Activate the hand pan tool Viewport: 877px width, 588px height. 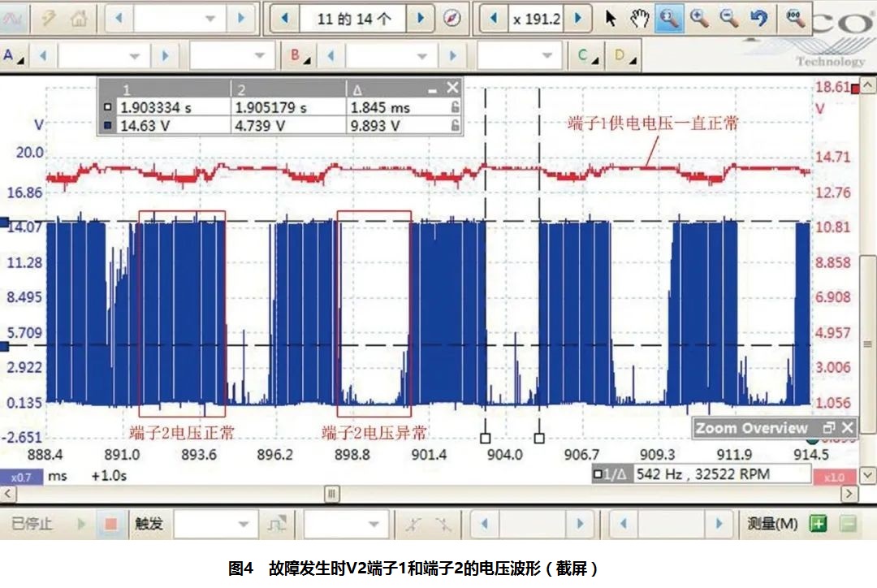click(x=639, y=19)
